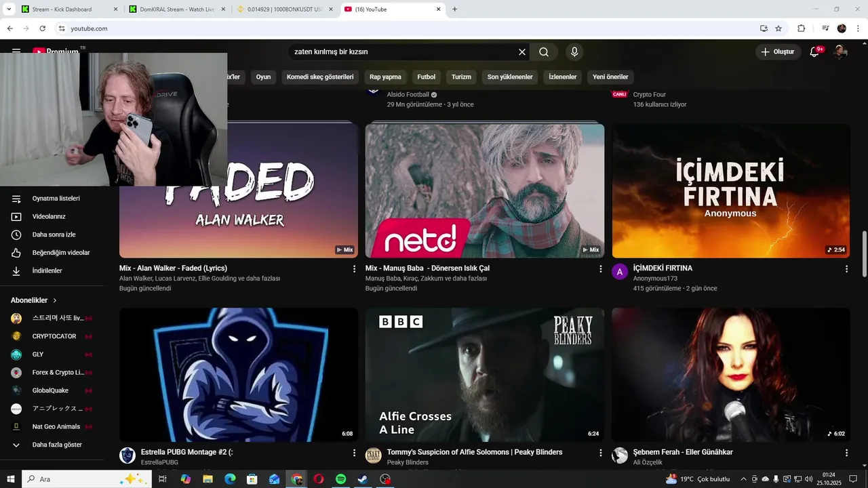Switch to 1000BONKUSDT browser tab
The width and height of the screenshot is (868, 488).
[284, 9]
